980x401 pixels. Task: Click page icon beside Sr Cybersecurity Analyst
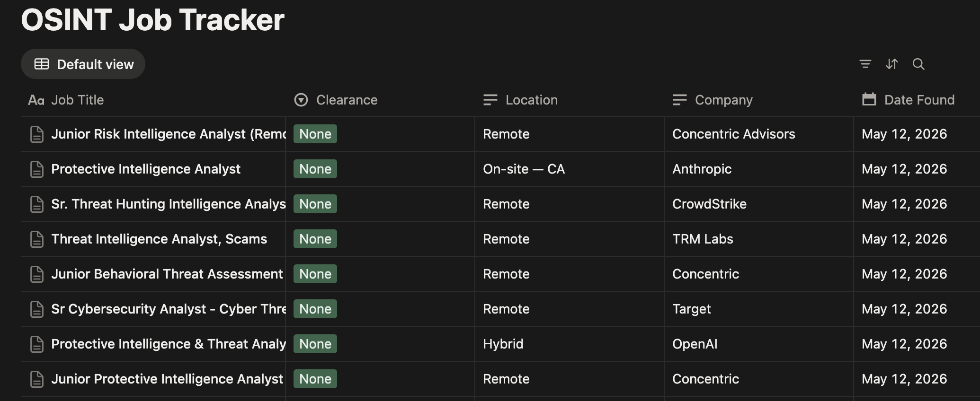[37, 309]
